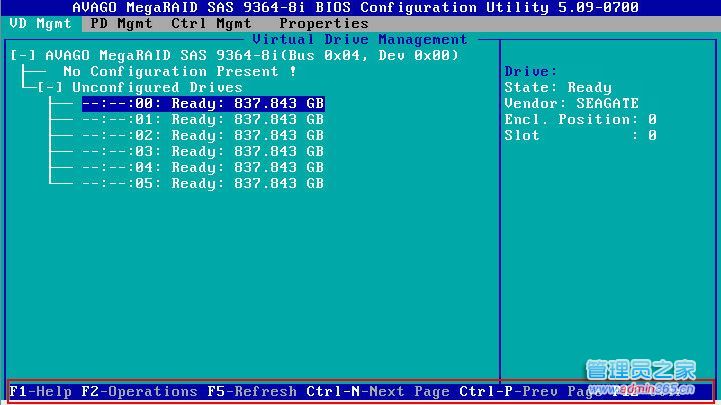Click the F5-Refresh hint in footer
Screen dimensions: 721x405
click(252, 392)
